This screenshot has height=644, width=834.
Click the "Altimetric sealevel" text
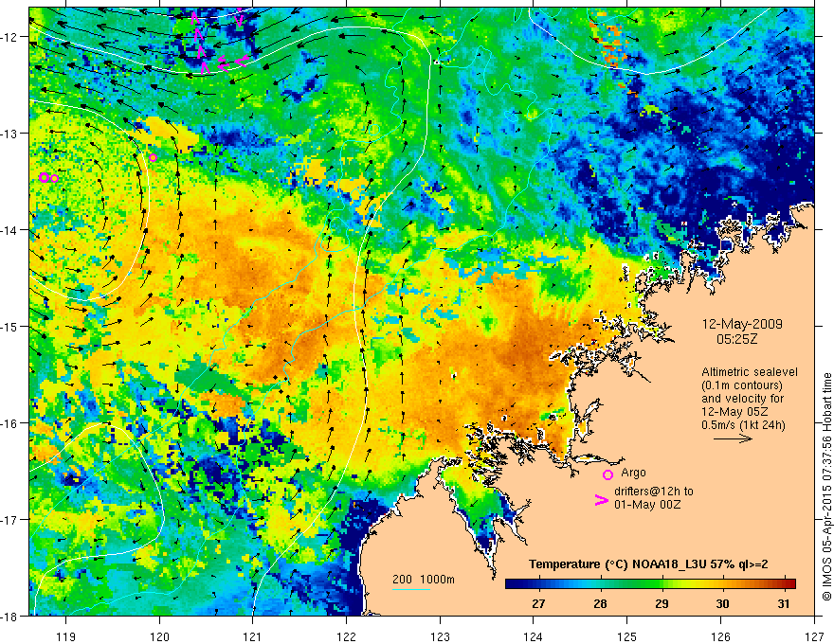750,372
